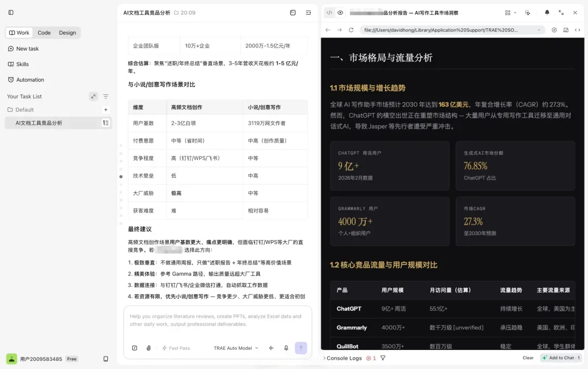Filter the console logs

click(383, 358)
